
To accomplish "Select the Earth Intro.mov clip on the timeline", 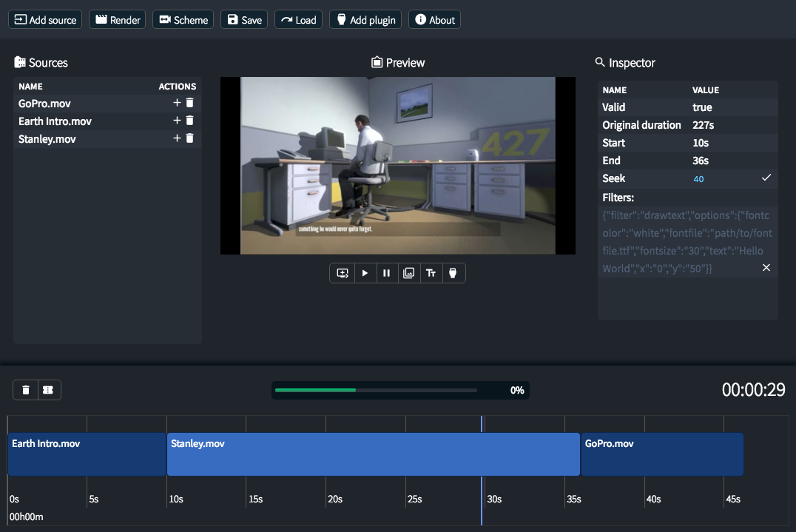I will [87, 454].
